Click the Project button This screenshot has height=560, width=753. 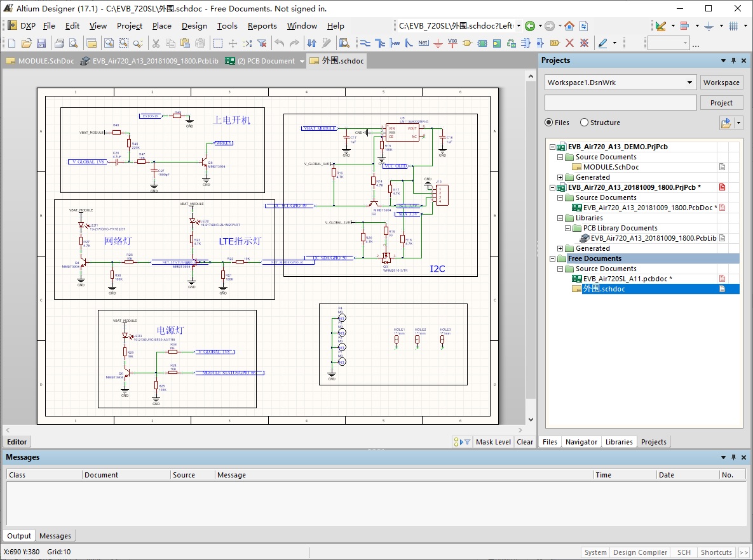pyautogui.click(x=721, y=103)
